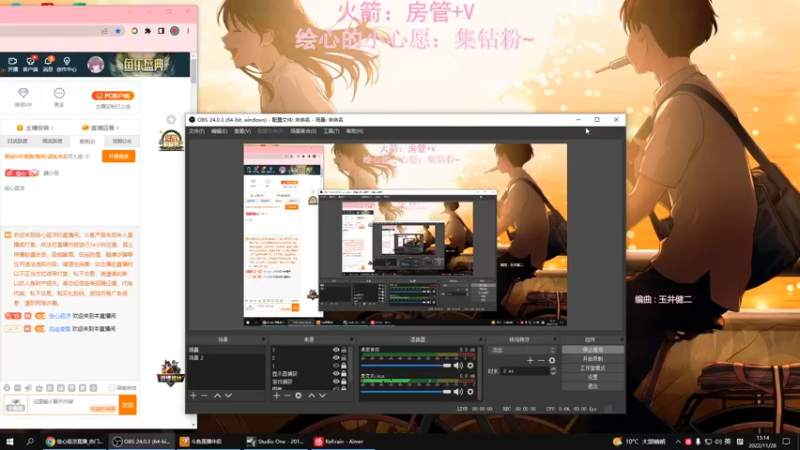Image resolution: width=800 pixels, height=450 pixels.
Task: Move the scene up with the up arrow in OBS scenes panel
Action: pos(217,395)
